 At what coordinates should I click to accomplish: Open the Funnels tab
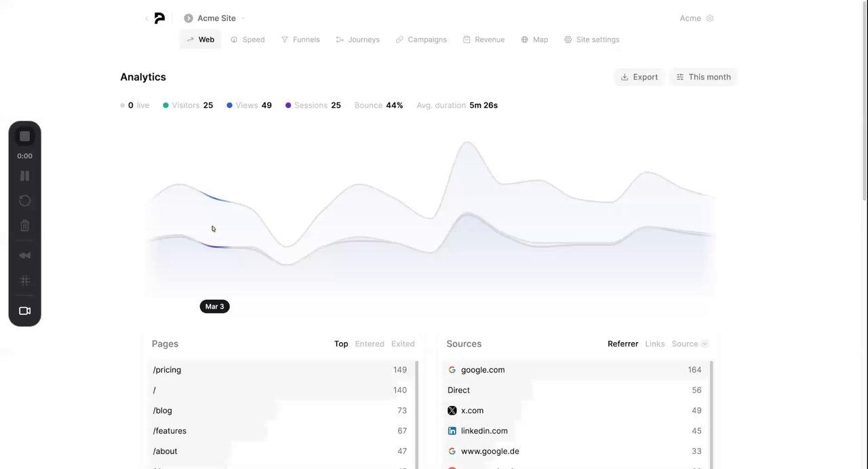[300, 39]
